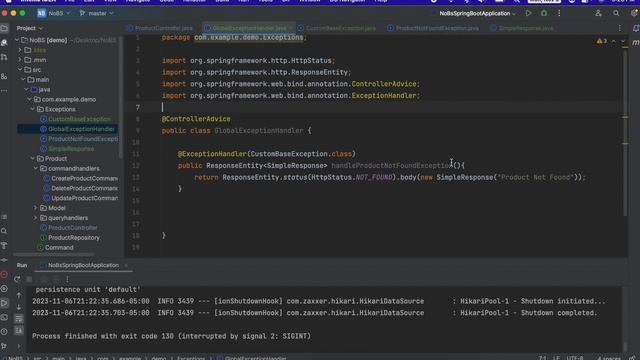Switch to SimpleResponse.java tab

(522, 28)
